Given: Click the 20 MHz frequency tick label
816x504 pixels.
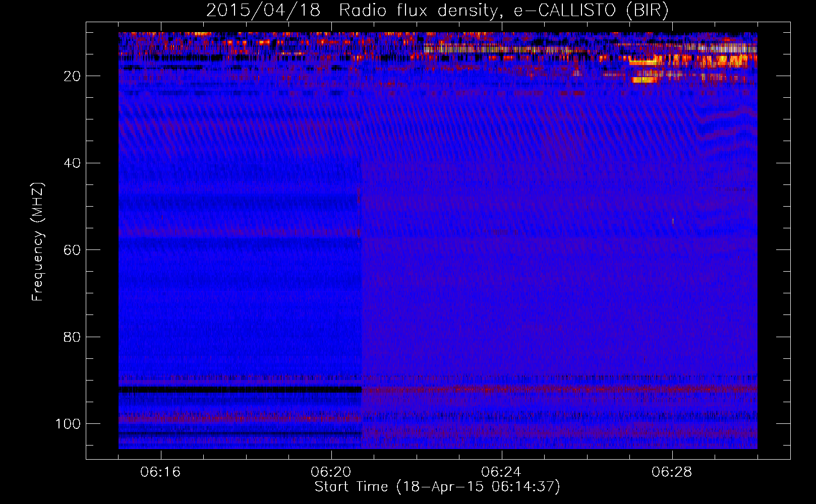Looking at the screenshot, I should pos(72,76).
